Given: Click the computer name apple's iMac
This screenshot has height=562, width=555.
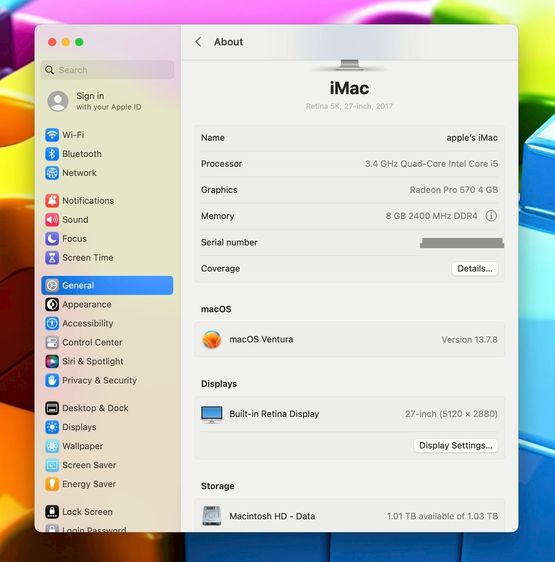Looking at the screenshot, I should tap(472, 138).
